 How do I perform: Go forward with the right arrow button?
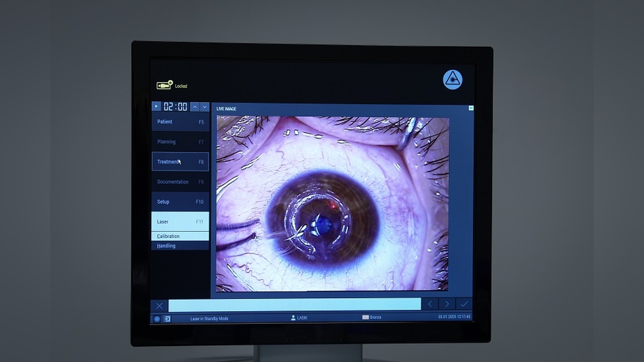click(x=447, y=304)
